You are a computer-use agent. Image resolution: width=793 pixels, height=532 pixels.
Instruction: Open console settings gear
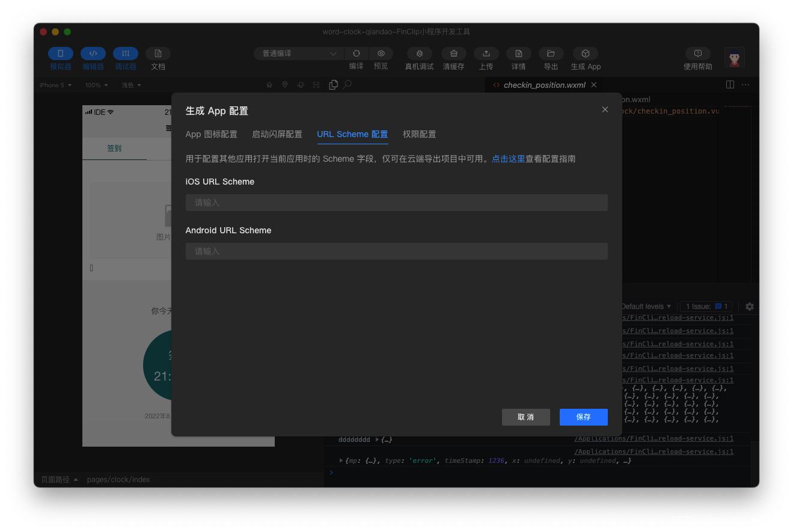pos(750,307)
